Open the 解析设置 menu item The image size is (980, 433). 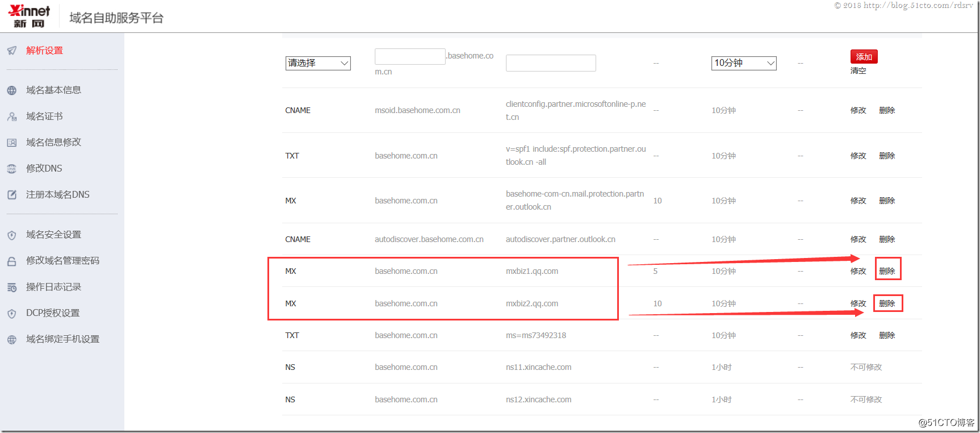point(45,51)
